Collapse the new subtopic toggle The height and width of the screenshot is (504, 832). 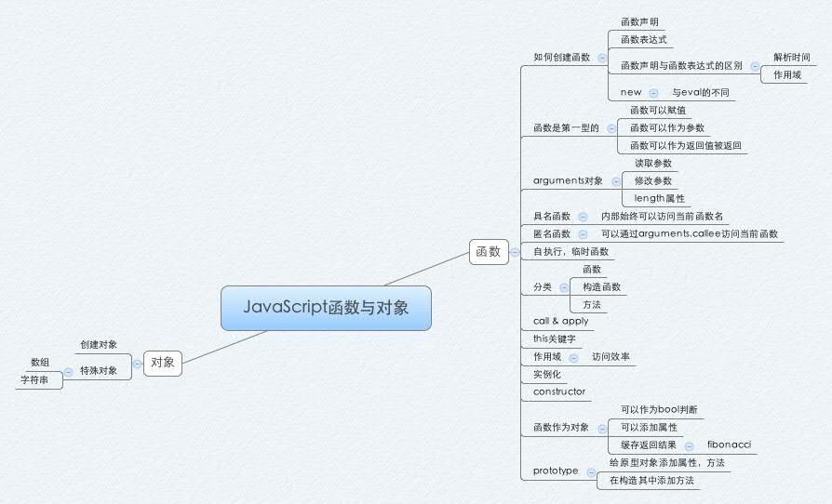pos(653,93)
